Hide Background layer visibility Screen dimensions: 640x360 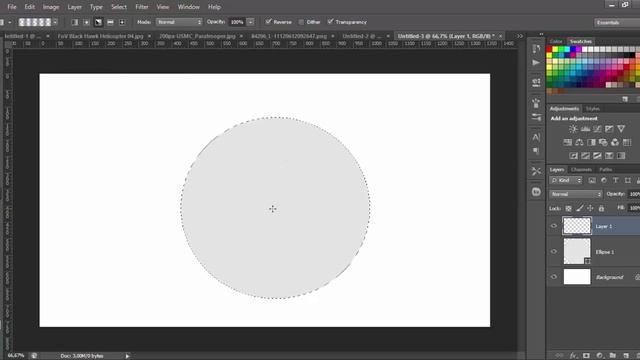click(x=553, y=277)
